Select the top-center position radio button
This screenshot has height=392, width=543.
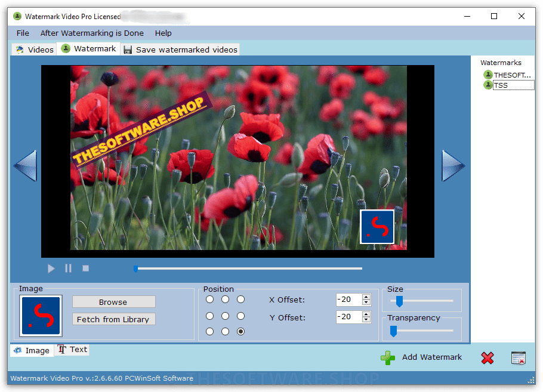click(225, 300)
